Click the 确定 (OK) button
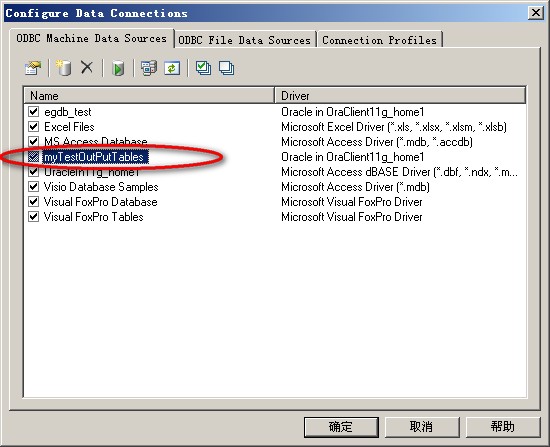Viewport: 550px width, 447px height. click(341, 427)
